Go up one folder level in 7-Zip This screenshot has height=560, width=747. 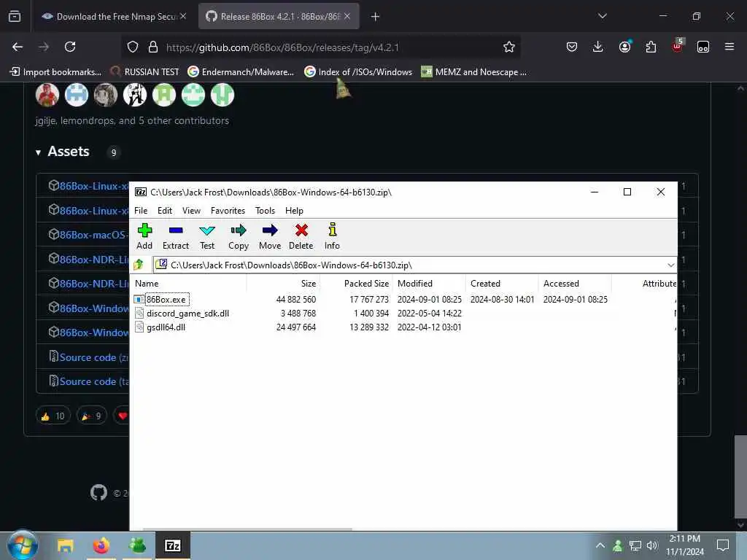click(x=139, y=265)
